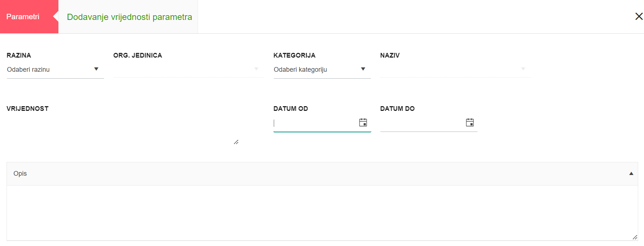Focus the Datum do input field
The height and width of the screenshot is (246, 644).
pyautogui.click(x=421, y=123)
